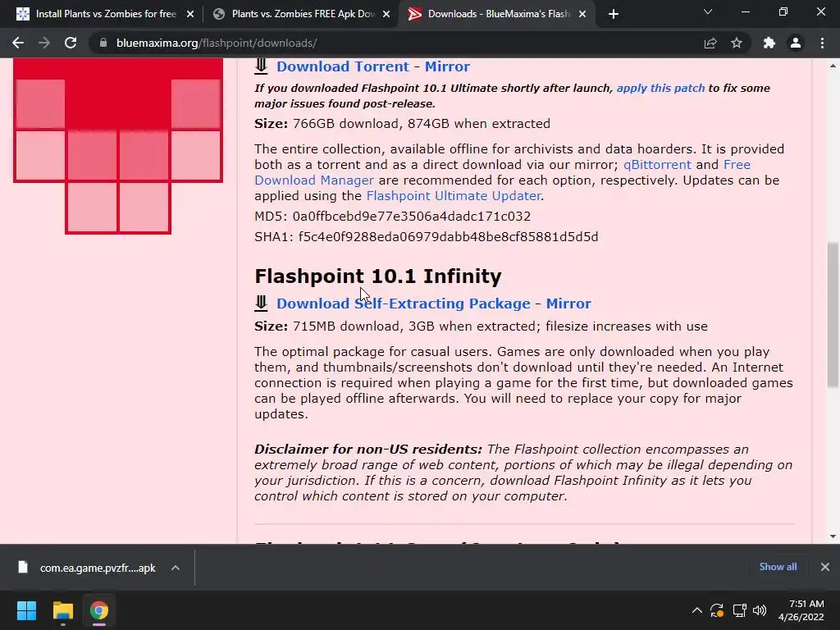Open the volume speaker tray icon
Image resolution: width=840 pixels, height=630 pixels.
coord(760,610)
